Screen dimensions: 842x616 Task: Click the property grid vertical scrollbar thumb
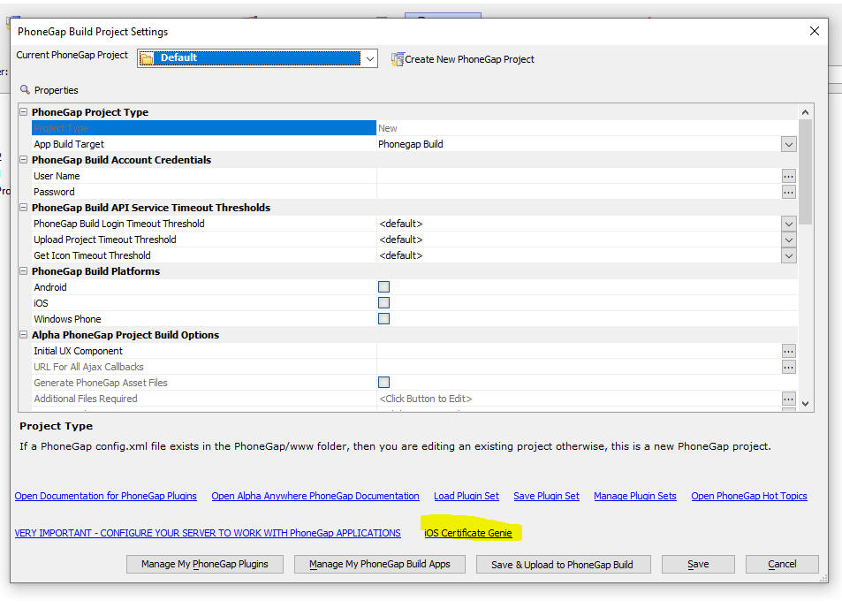[805, 171]
